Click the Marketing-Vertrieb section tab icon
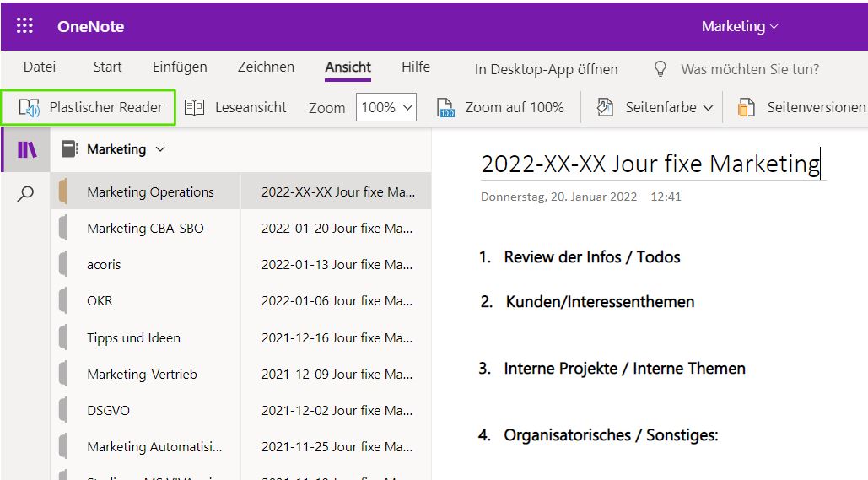 63,375
